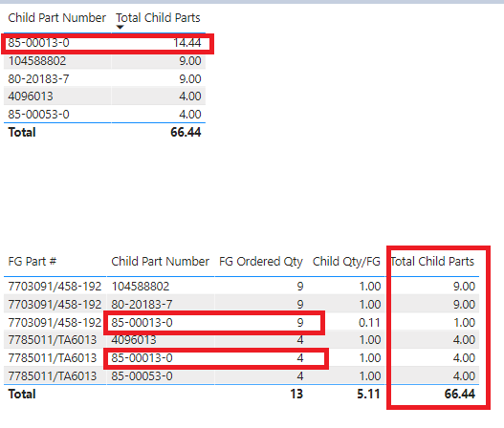
Task: Sort by the FG Ordered Qty column header
Action: tap(261, 262)
